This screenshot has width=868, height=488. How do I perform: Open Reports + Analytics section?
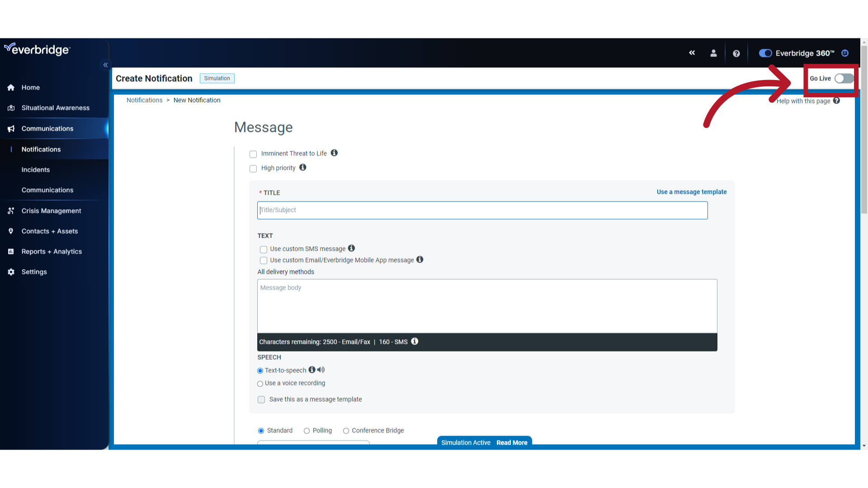point(51,251)
